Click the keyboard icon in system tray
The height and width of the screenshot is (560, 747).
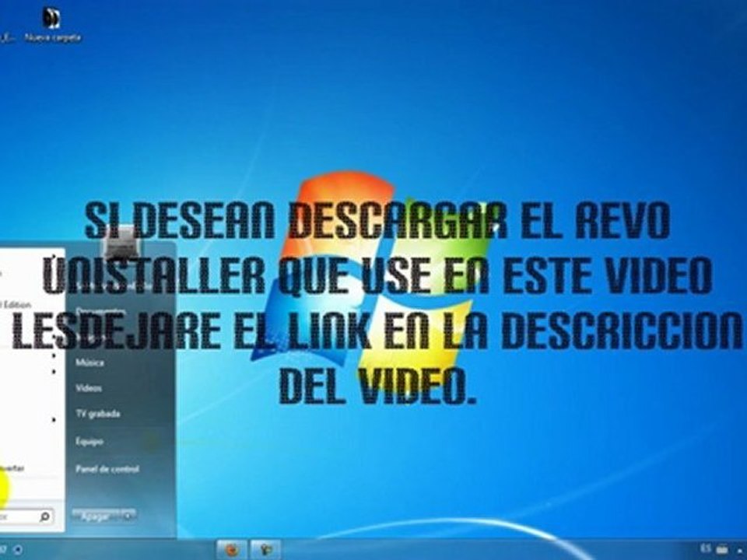tap(722, 549)
